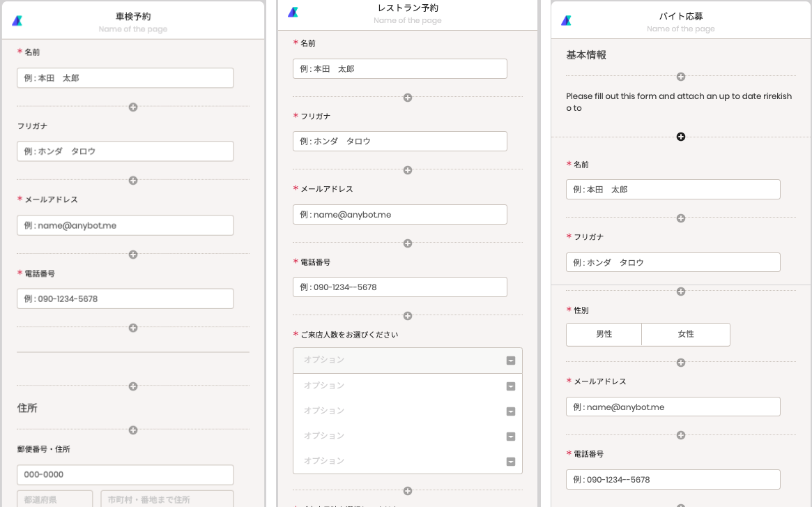Add block below 名前 in 車検予約 form

tap(133, 107)
